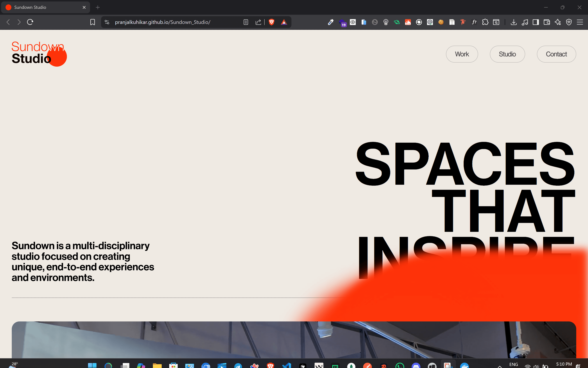
Task: Open WhatsApp from the taskbar
Action: [x=400, y=365]
